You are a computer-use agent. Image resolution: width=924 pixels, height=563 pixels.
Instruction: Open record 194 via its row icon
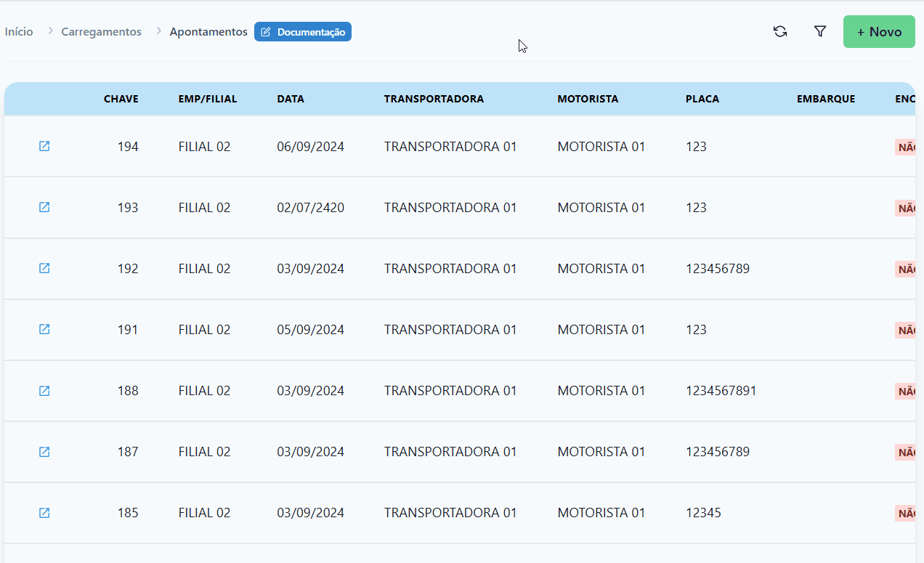point(44,146)
